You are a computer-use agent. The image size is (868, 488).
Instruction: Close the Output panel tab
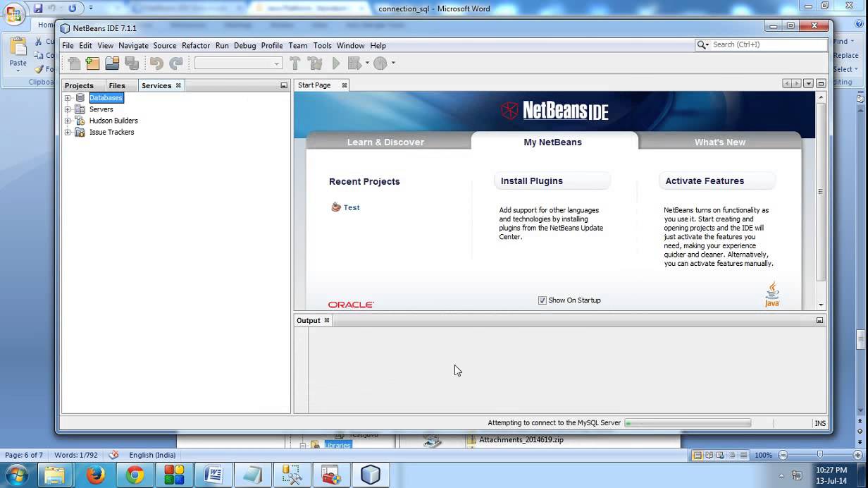coord(326,320)
